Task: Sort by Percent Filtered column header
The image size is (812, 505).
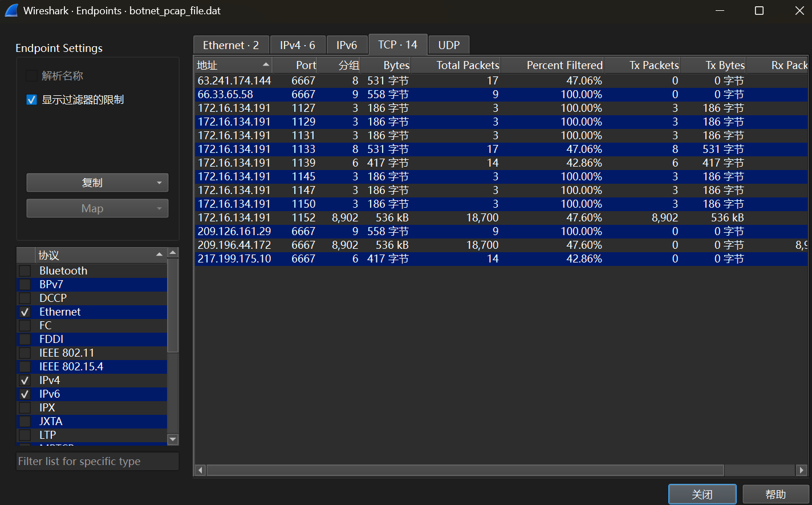Action: click(552, 65)
